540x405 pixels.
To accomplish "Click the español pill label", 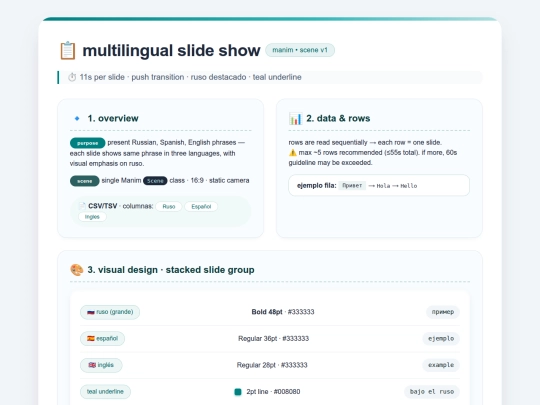I will tap(102, 339).
